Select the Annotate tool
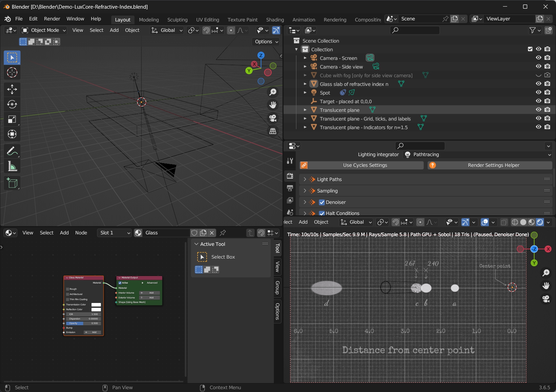The image size is (556, 392). (12, 151)
